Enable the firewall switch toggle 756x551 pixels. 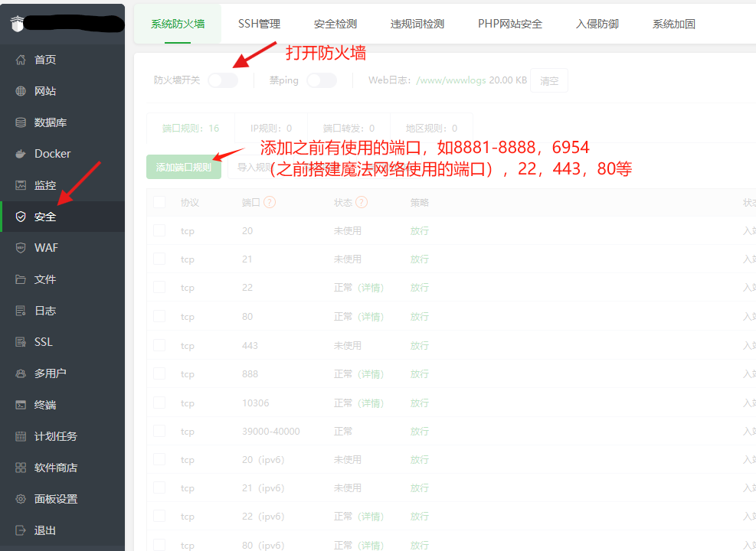pos(223,80)
